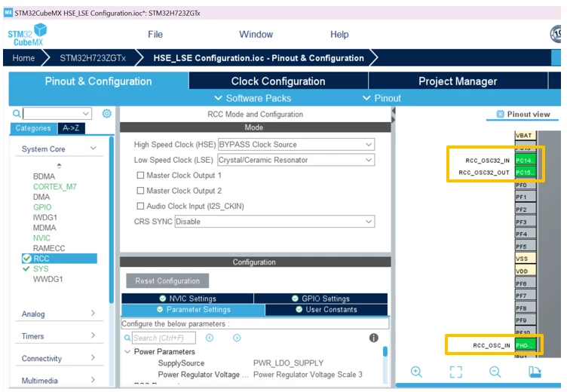Click the PF9 pin

click(525, 320)
